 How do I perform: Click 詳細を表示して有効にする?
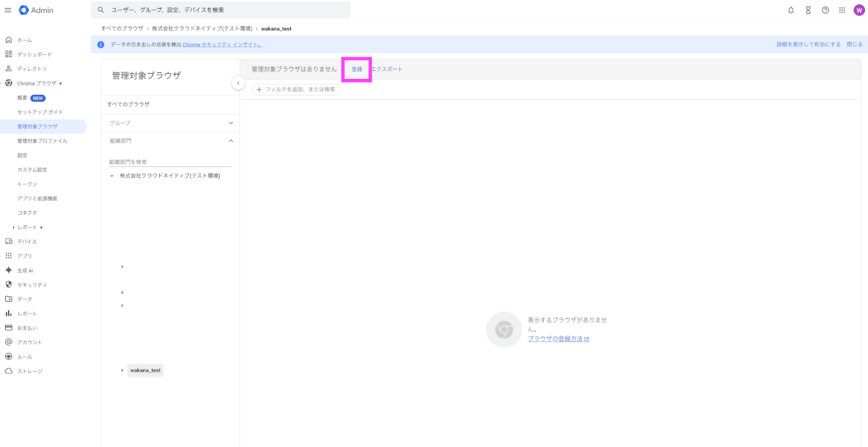click(809, 45)
